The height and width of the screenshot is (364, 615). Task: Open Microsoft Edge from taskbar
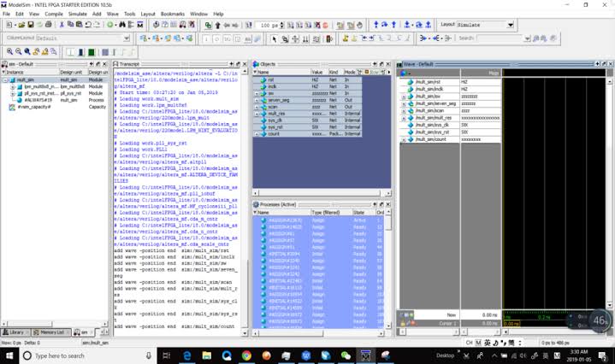187,355
